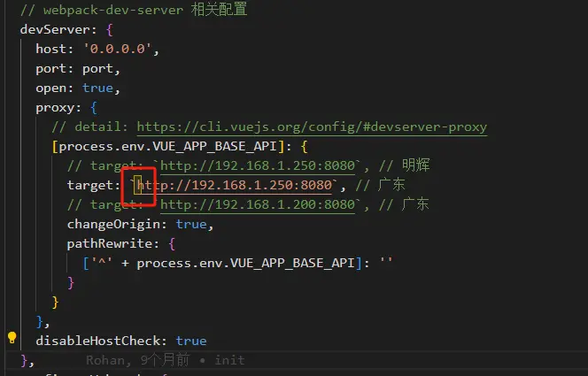588x376 pixels.
Task: Click the pathRewrite opening brace
Action: pos(172,244)
